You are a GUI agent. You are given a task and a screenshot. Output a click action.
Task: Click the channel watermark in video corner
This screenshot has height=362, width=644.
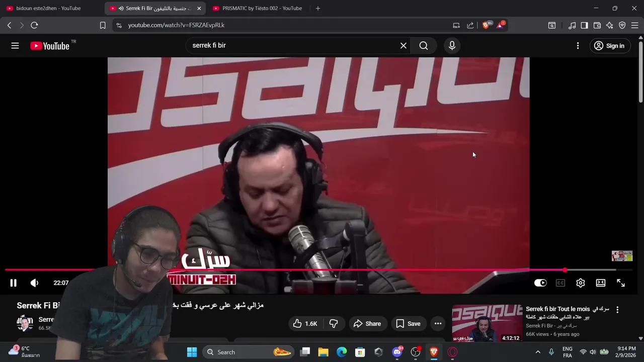tap(622, 256)
